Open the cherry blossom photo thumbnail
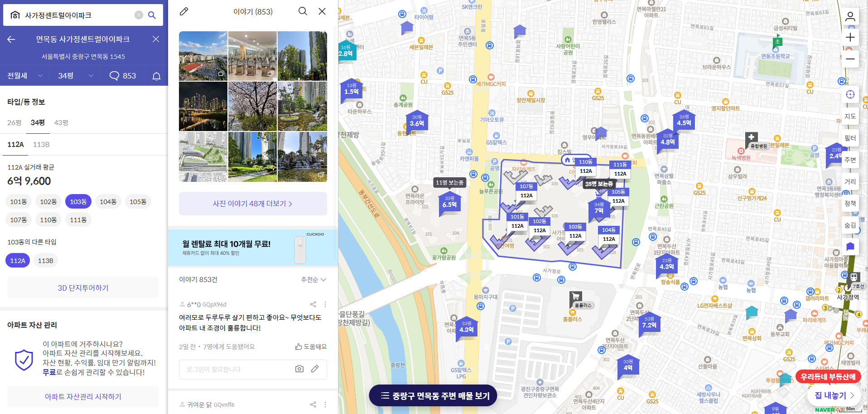 [252, 106]
